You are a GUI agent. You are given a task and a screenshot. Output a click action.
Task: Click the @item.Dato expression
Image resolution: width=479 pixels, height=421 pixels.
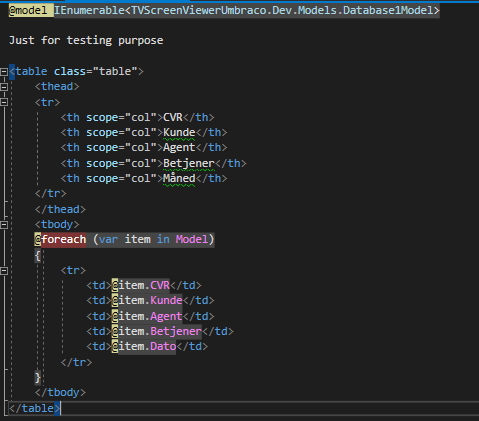[x=144, y=347]
